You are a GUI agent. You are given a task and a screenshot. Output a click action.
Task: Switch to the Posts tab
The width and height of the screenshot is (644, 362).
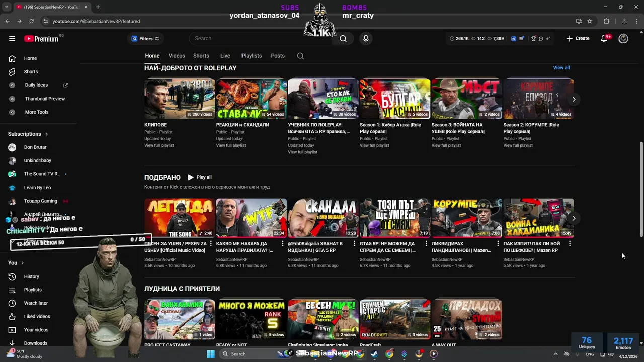278,56
